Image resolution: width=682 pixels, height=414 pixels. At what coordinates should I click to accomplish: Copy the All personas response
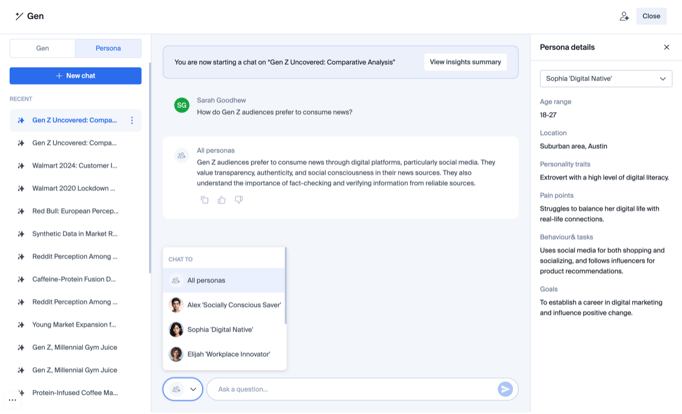pos(204,200)
